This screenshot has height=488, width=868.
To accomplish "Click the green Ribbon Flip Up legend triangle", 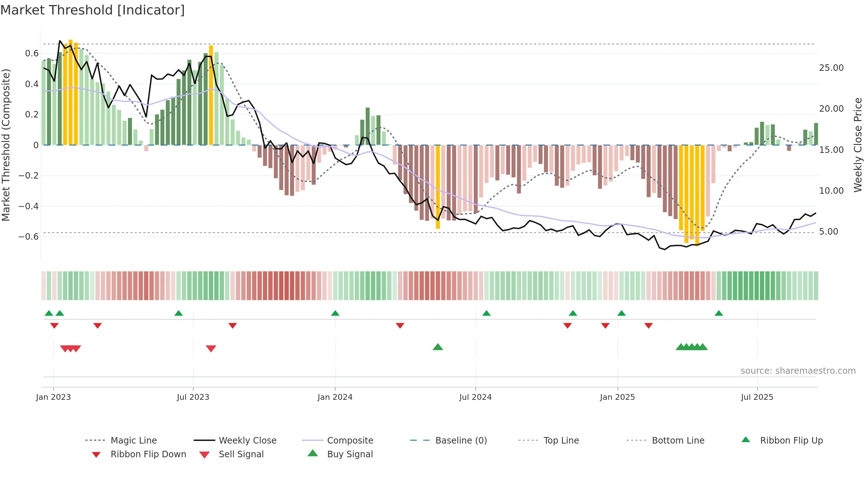I will coord(746,440).
